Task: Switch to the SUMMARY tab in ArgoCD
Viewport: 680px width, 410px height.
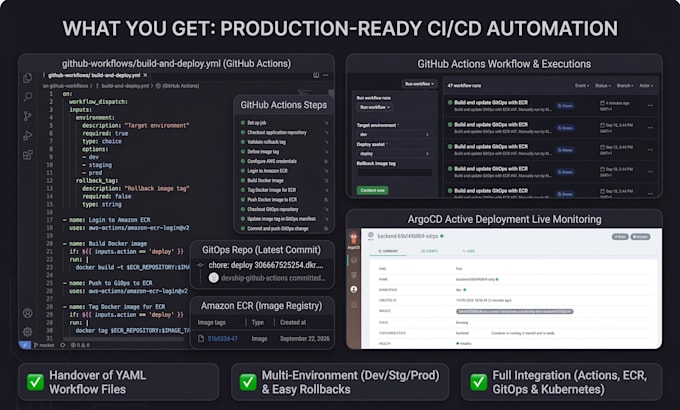Action: tap(388, 251)
